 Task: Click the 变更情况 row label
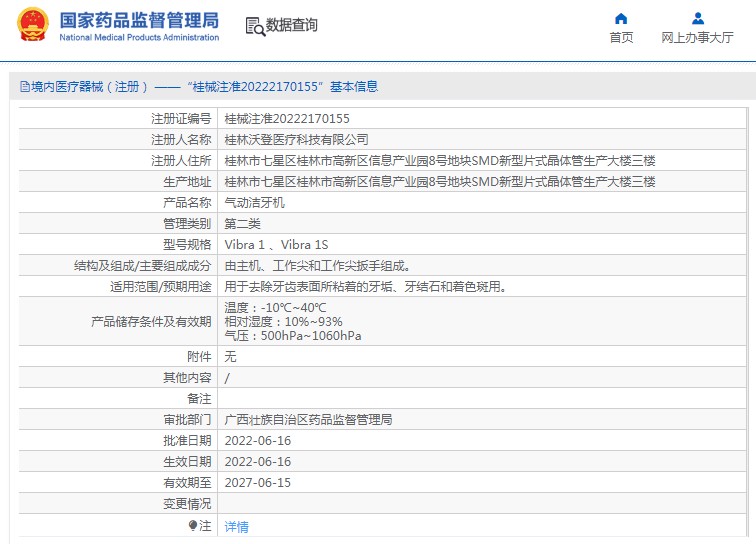coord(187,504)
